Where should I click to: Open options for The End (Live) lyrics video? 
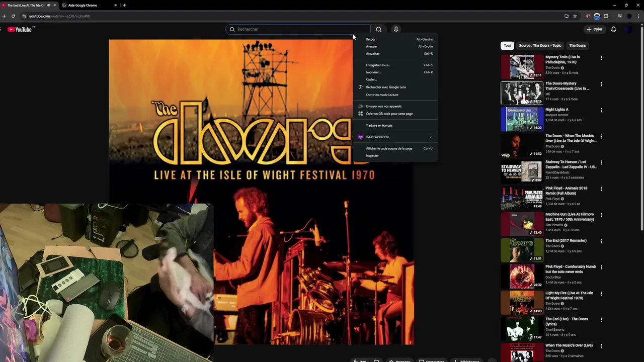(601, 319)
